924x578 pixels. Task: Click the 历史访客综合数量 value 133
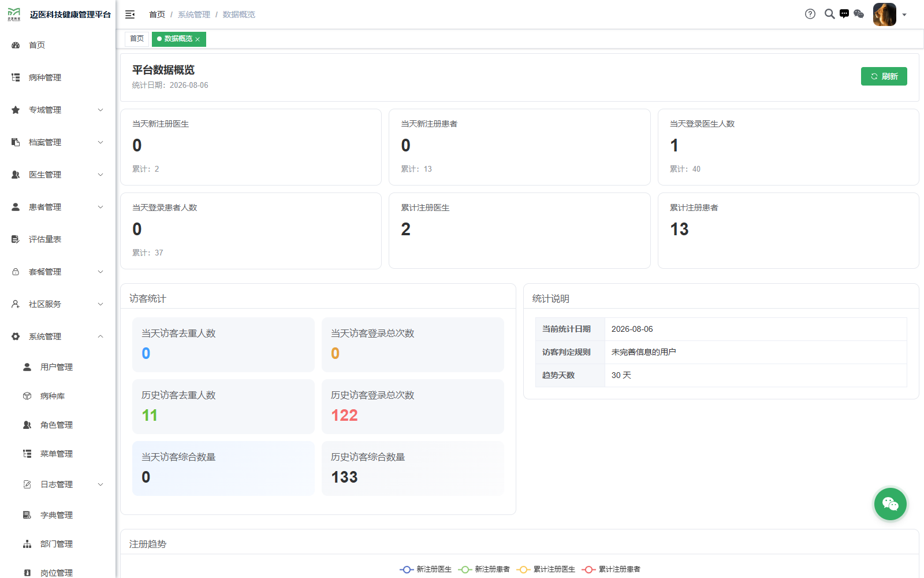pos(344,477)
